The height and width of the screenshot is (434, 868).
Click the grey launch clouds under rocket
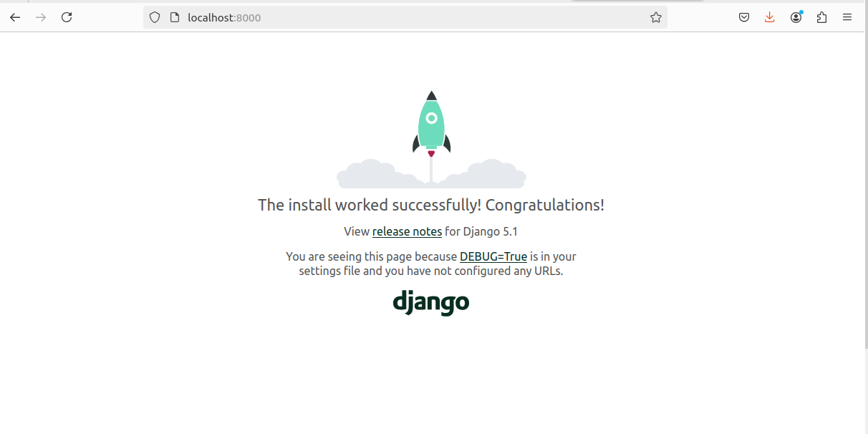[x=494, y=175]
